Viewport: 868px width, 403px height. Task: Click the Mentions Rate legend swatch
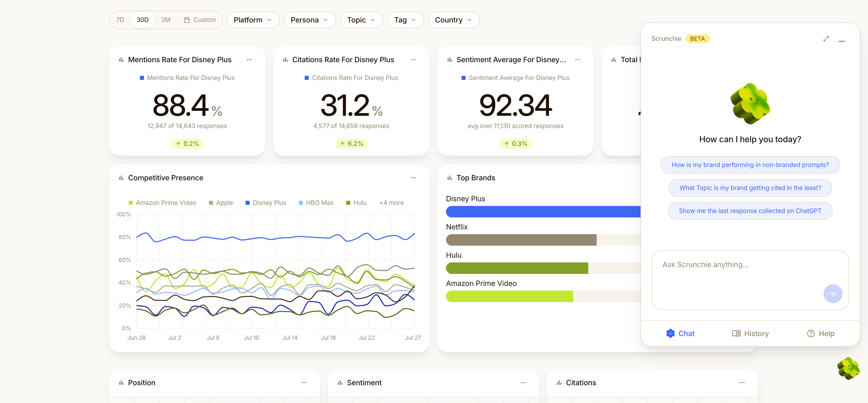tap(142, 78)
